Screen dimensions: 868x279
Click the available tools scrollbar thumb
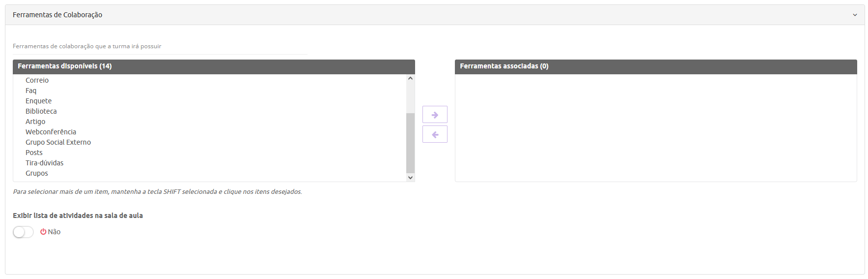[410, 143]
